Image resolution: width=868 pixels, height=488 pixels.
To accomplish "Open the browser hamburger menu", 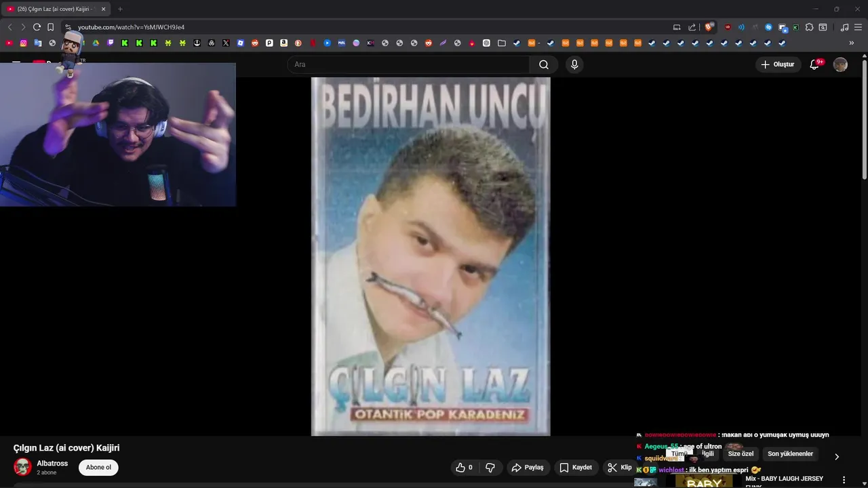I will point(858,27).
